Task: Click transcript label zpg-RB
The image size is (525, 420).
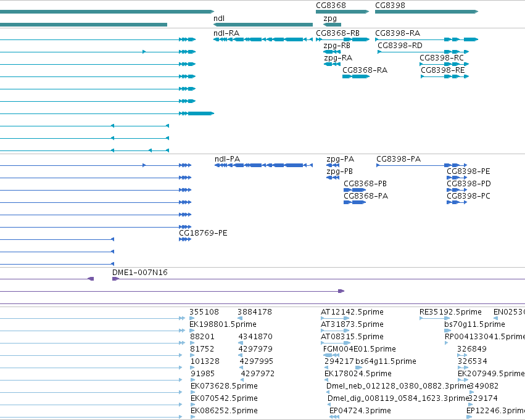Action: coord(337,46)
